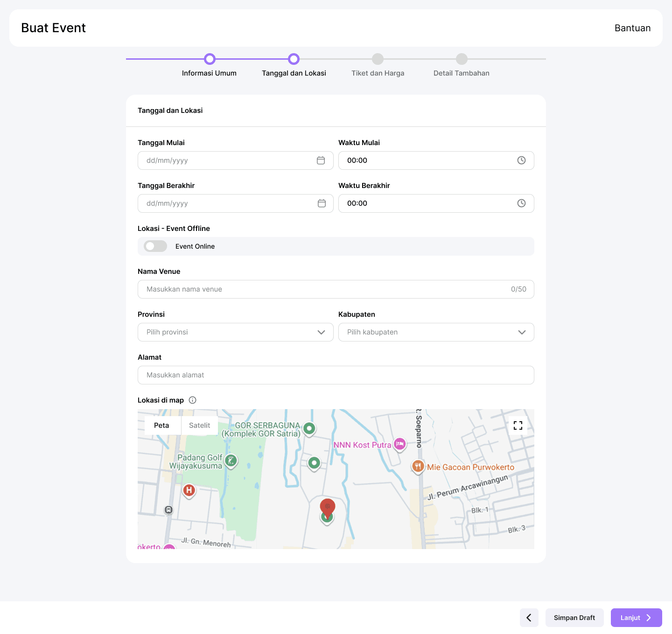The image size is (672, 634).
Task: Click the Buat Event page title
Action: point(54,28)
